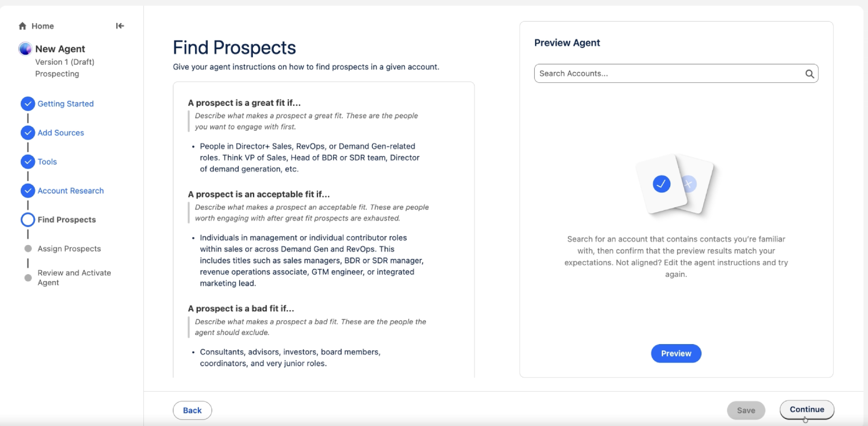This screenshot has width=868, height=426.
Task: Click the Add Sources completed checkmark icon
Action: point(28,133)
